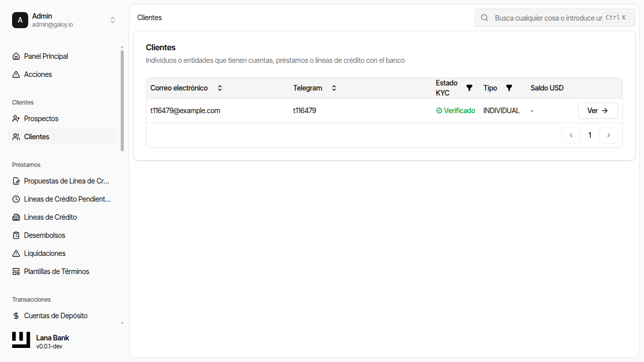The image size is (644, 362).
Task: Go to Liquidaciones in sidebar
Action: tap(45, 253)
